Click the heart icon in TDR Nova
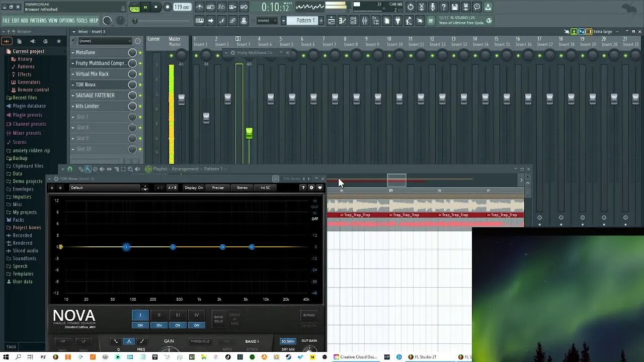The image size is (644, 362). 319,188
